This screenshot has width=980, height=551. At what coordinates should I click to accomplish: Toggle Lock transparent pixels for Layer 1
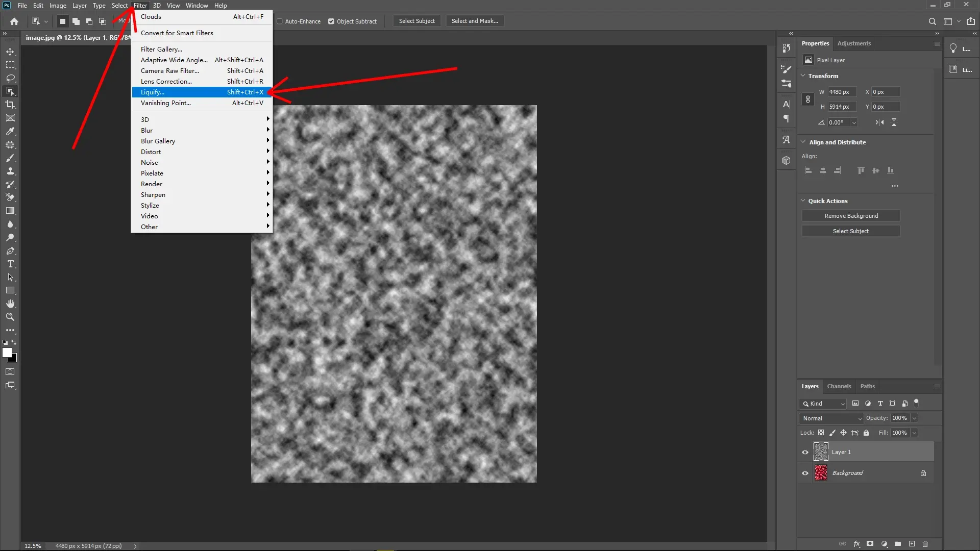(x=821, y=433)
